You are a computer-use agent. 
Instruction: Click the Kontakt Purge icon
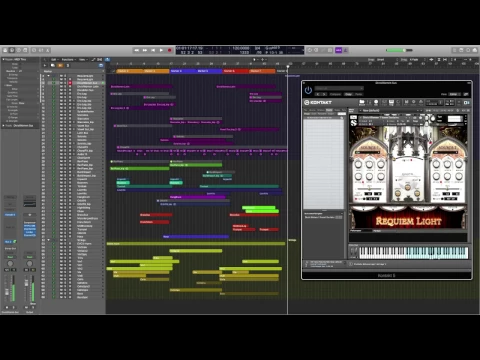coord(421,102)
